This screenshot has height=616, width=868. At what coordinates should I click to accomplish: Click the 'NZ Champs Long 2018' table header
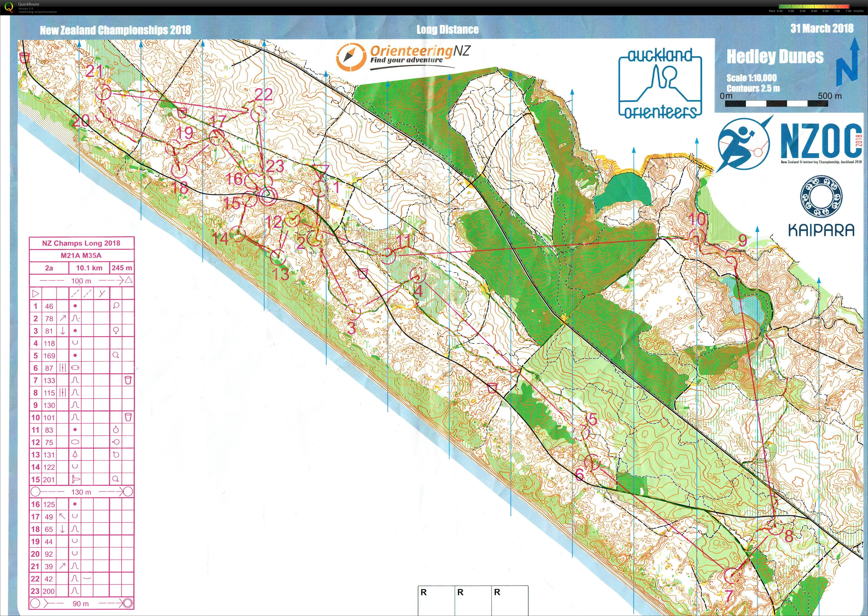click(81, 243)
